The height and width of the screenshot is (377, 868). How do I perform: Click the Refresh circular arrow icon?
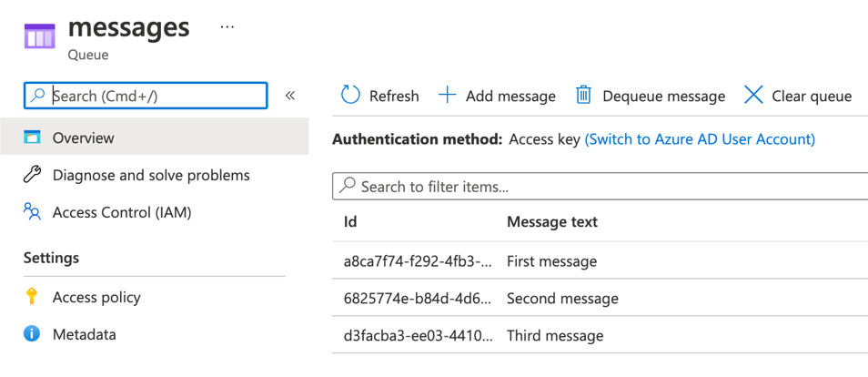click(350, 96)
